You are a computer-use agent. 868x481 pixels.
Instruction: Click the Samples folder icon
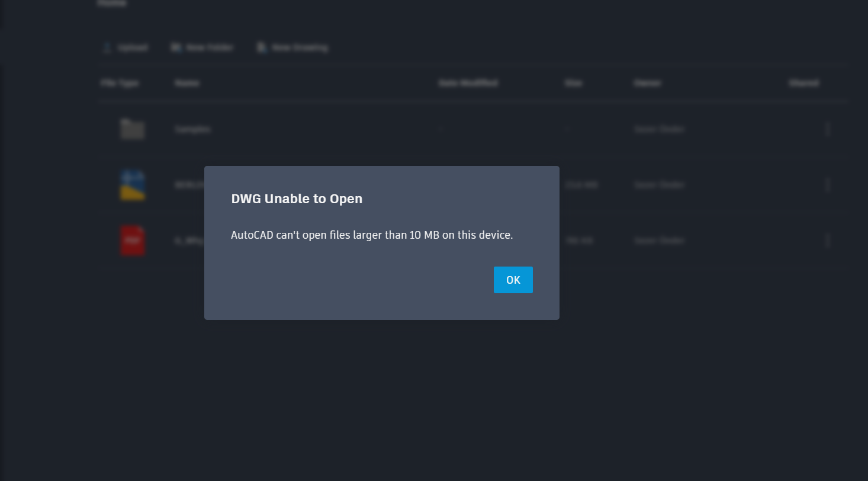133,129
